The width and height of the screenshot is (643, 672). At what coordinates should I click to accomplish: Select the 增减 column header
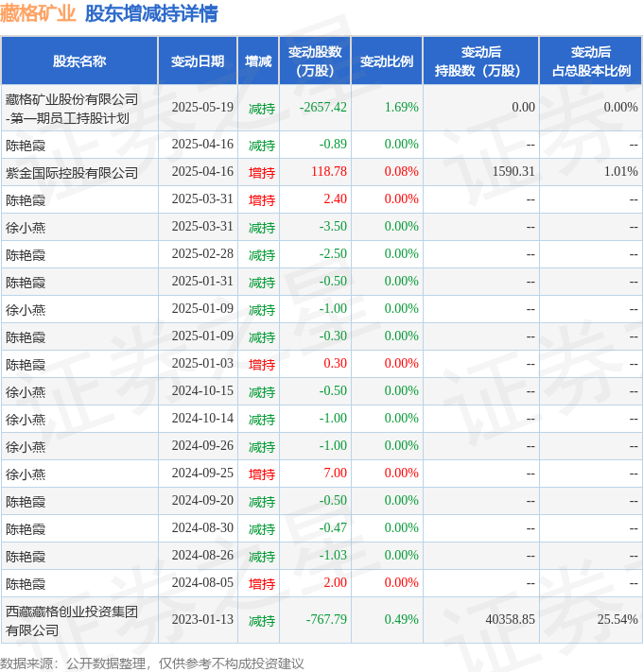click(258, 61)
